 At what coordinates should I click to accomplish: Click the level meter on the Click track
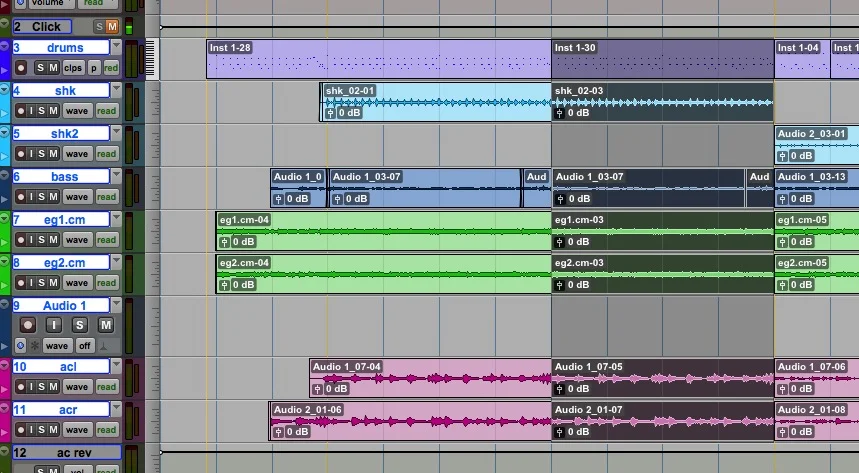[x=129, y=26]
